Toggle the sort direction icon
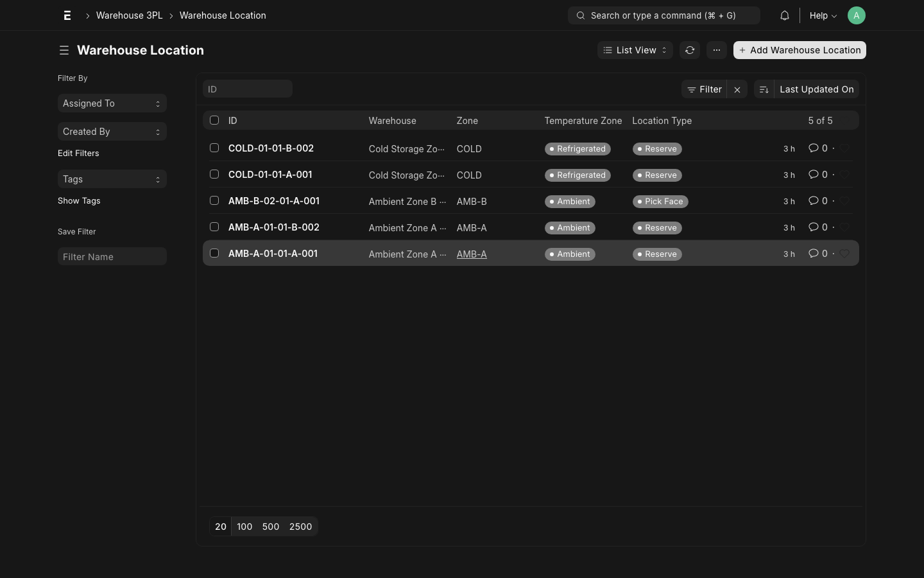924x578 pixels. pyautogui.click(x=764, y=90)
